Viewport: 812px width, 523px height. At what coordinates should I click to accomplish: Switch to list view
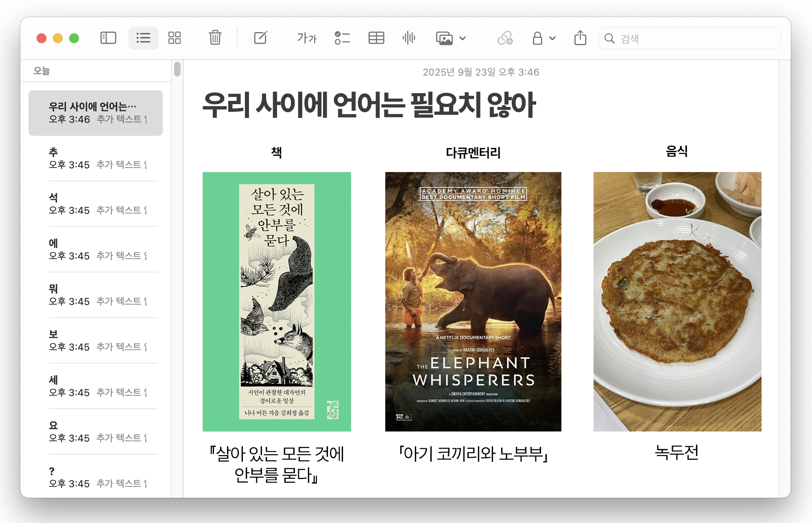point(143,38)
